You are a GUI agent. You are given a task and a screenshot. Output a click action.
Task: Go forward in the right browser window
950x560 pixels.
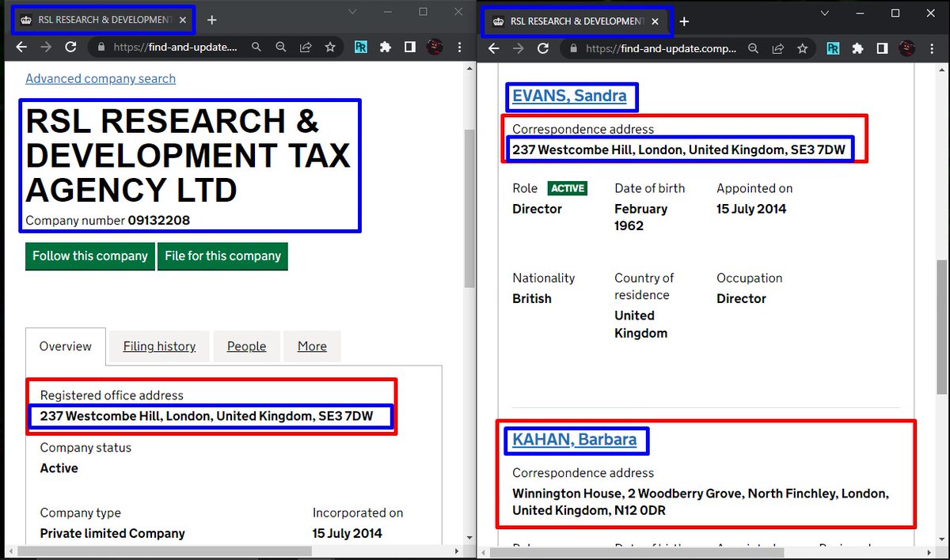click(519, 48)
